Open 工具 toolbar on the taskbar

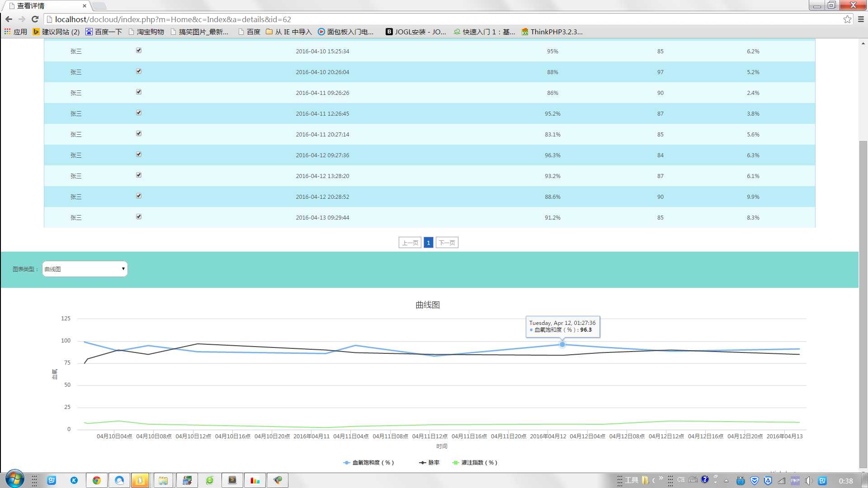[x=632, y=480]
